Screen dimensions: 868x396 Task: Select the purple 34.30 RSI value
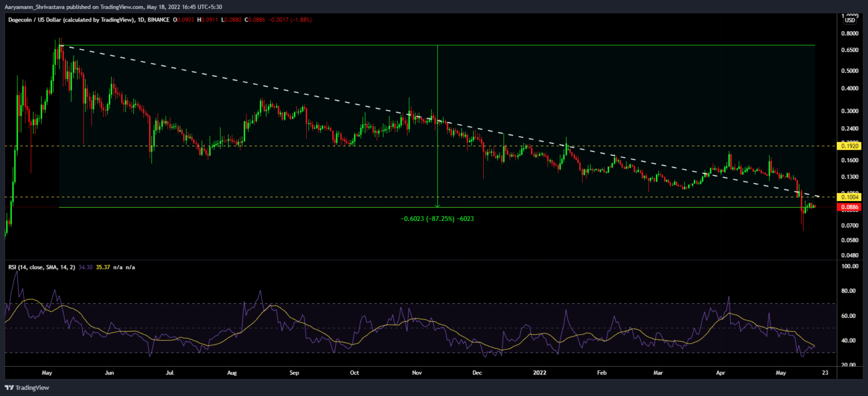click(x=86, y=267)
